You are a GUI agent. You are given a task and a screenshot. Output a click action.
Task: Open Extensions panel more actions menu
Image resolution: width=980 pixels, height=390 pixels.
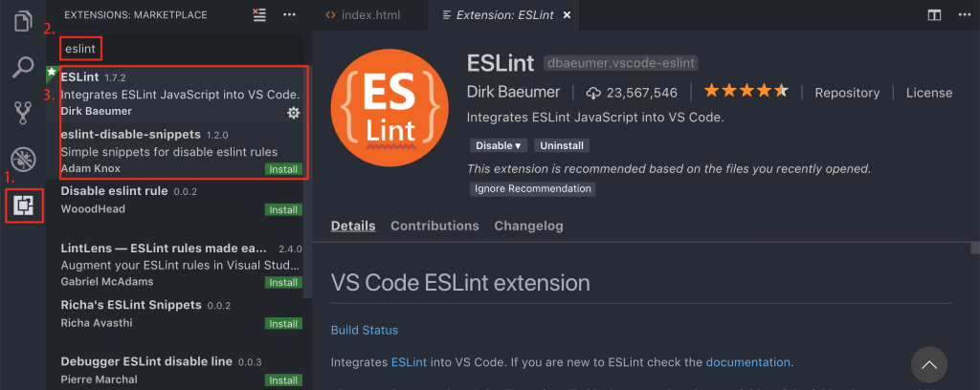pos(289,14)
